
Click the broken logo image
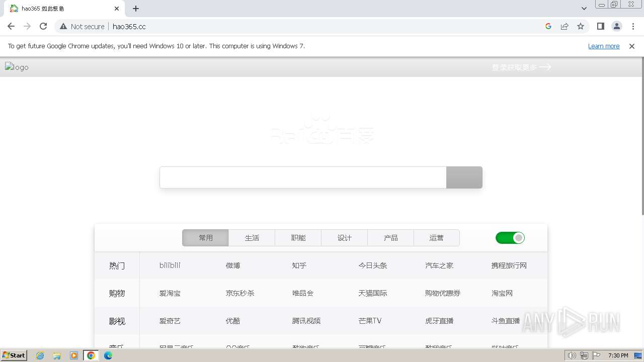tap(17, 67)
